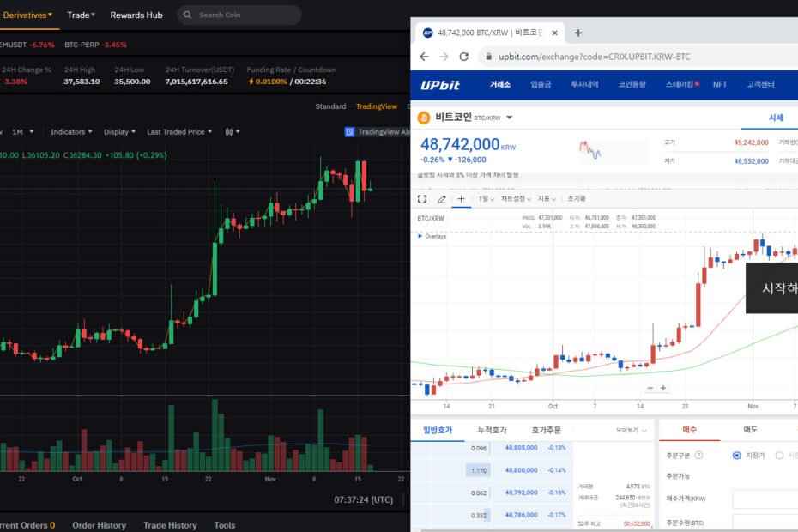Open a new browser tab
Image resolution: width=798 pixels, height=532 pixels.
point(578,33)
